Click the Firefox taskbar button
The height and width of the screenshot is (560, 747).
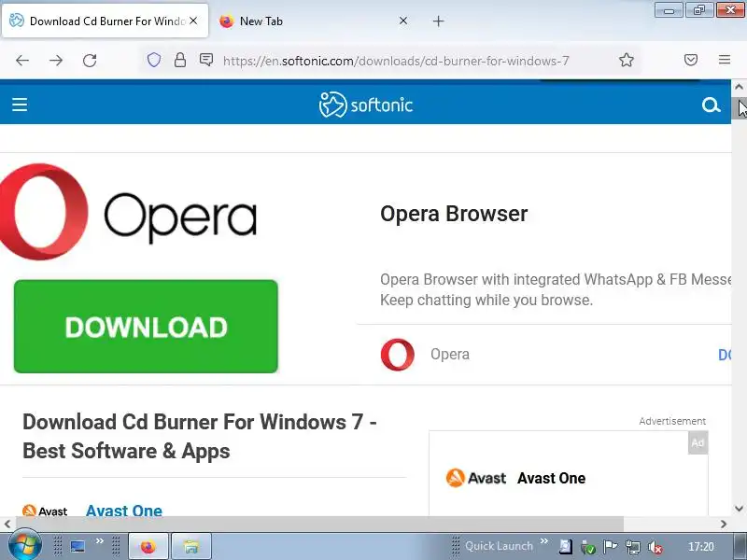[x=148, y=546]
